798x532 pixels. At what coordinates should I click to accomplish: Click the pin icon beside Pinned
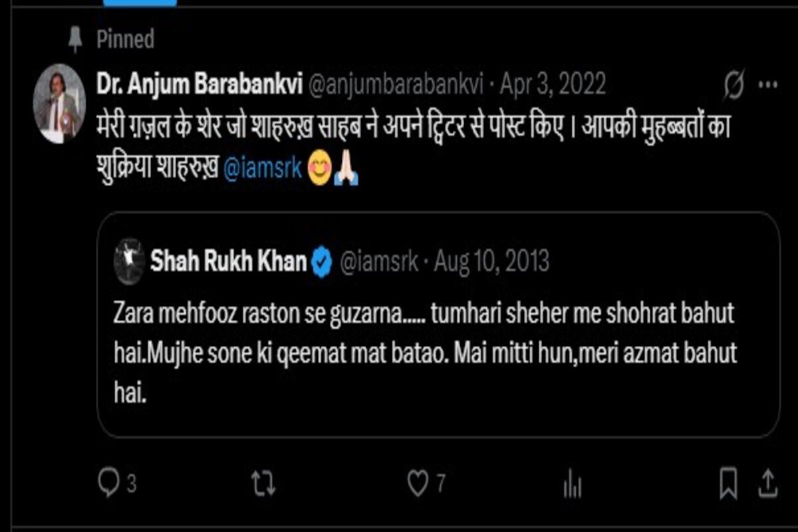75,40
